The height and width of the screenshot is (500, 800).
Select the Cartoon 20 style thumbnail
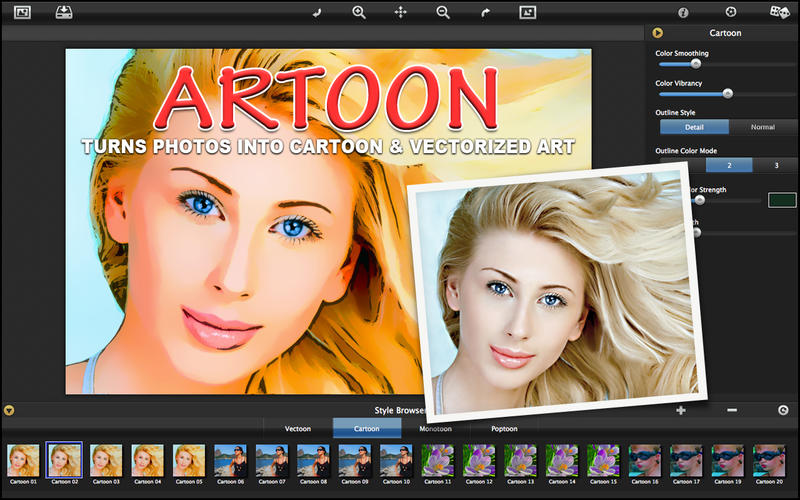[x=769, y=461]
